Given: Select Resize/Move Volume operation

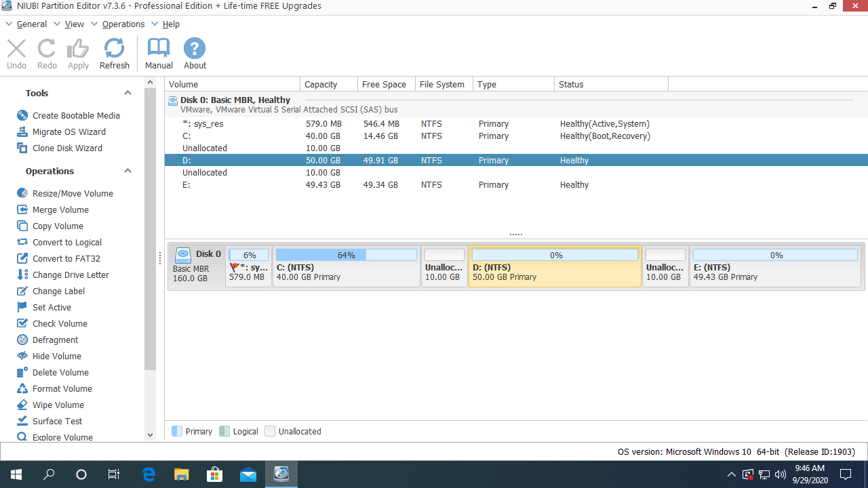Looking at the screenshot, I should point(73,193).
